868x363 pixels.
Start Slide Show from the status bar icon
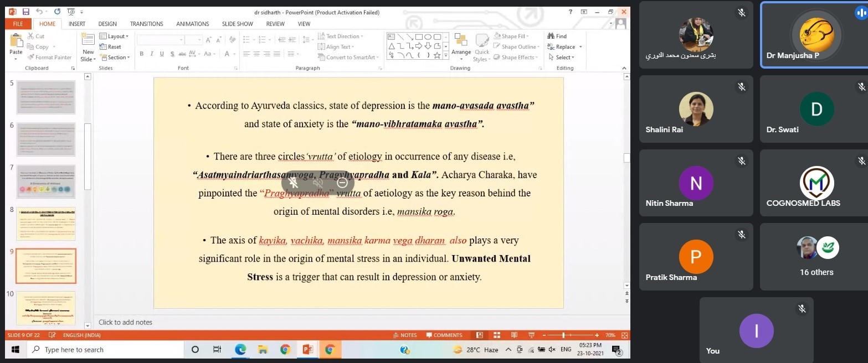pyautogui.click(x=532, y=335)
